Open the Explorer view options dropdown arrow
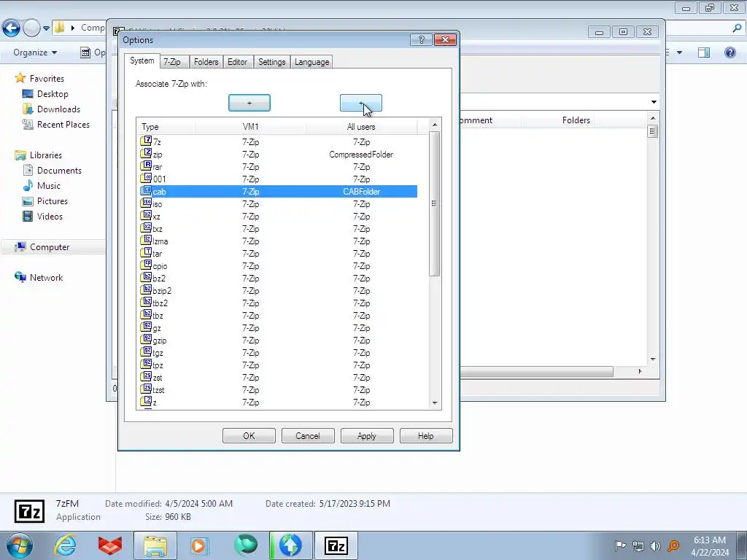Viewport: 747px width, 560px height. [679, 52]
